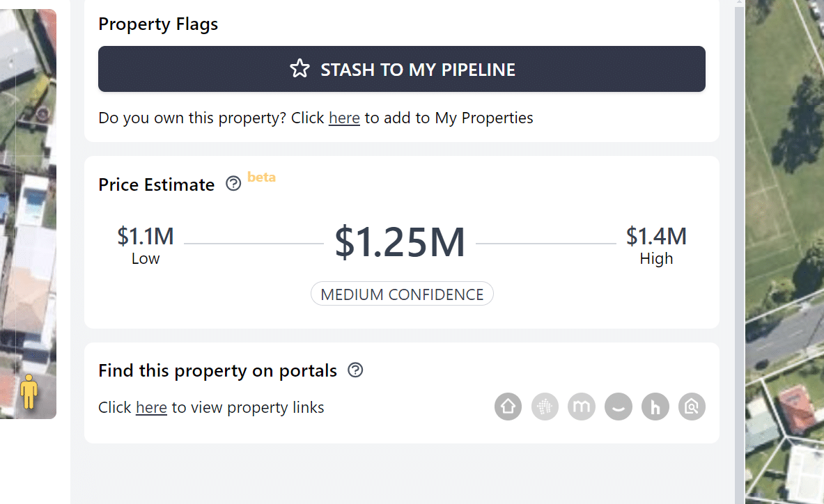Open 'here' link to view property links
Viewport: 824px width, 504px height.
click(151, 408)
